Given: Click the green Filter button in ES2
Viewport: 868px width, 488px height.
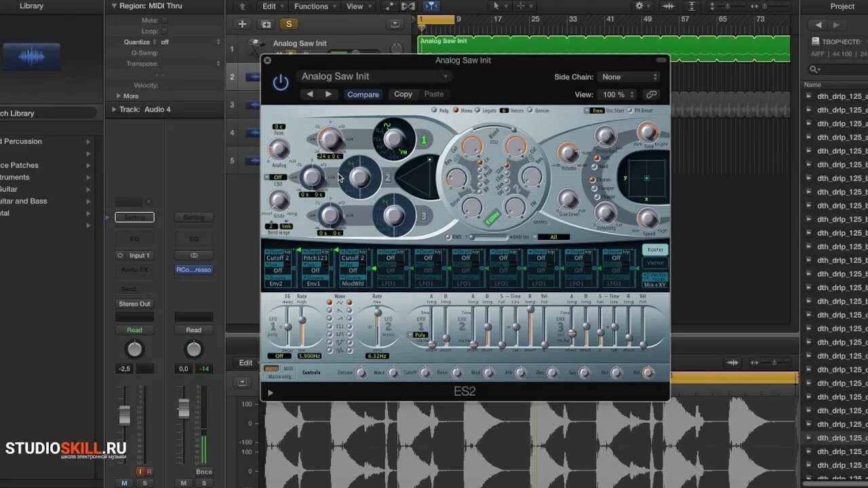Looking at the screenshot, I should click(492, 218).
